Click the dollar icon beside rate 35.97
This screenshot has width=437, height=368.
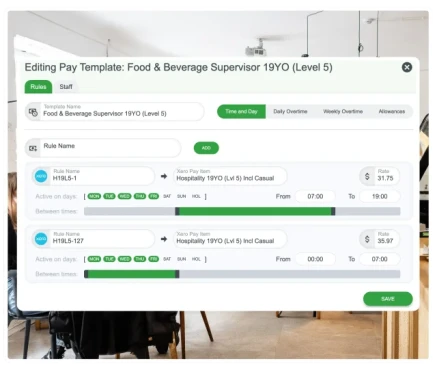tap(367, 239)
